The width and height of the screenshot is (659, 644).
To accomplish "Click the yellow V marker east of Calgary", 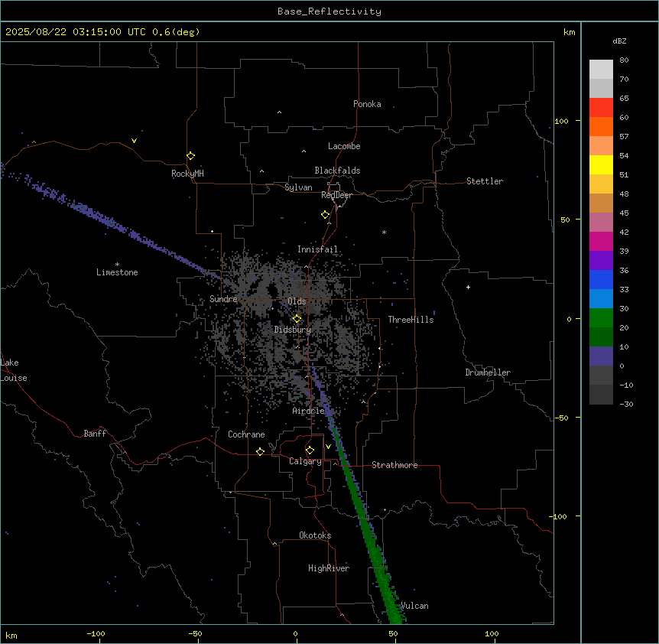I will pos(328,447).
